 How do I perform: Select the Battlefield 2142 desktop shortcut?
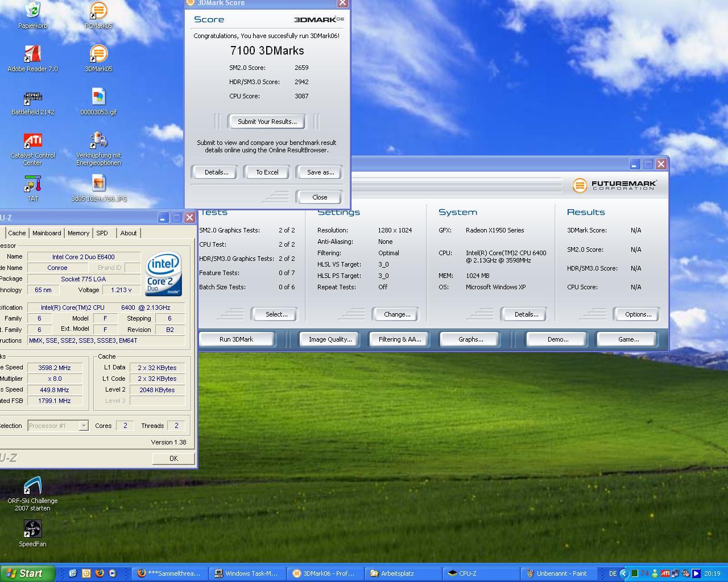coord(32,101)
